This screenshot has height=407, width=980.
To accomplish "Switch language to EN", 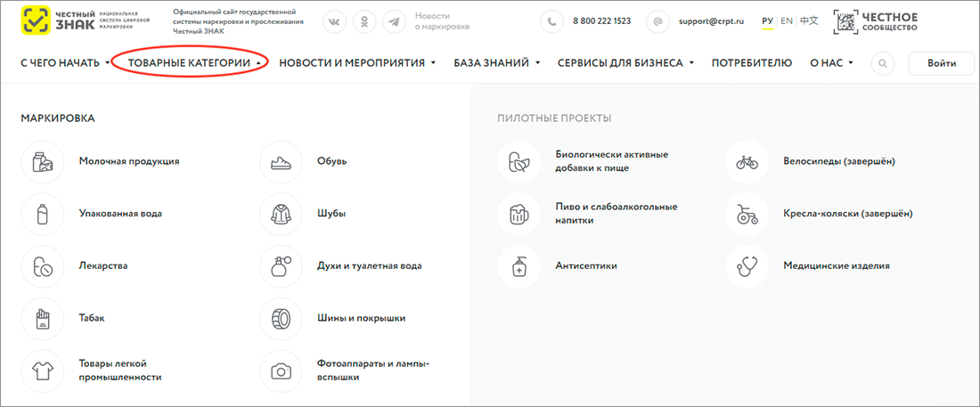I will [787, 20].
